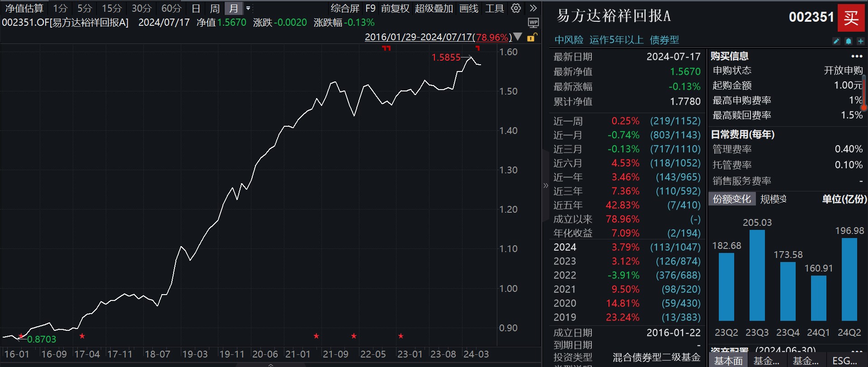Switch chart to weekly 周 period
The width and height of the screenshot is (868, 367).
[x=215, y=8]
